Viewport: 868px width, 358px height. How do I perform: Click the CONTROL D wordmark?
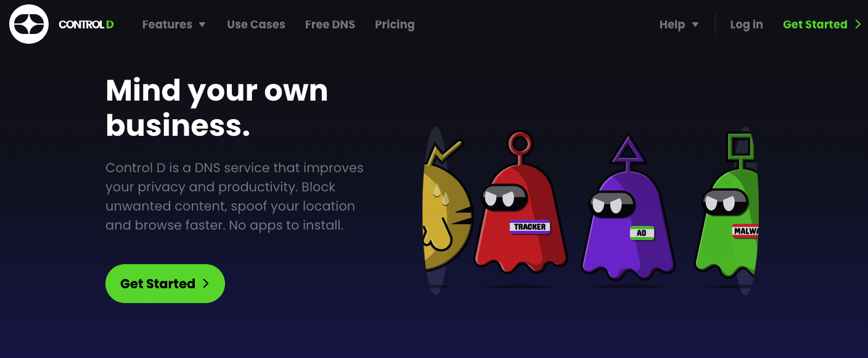pyautogui.click(x=86, y=25)
